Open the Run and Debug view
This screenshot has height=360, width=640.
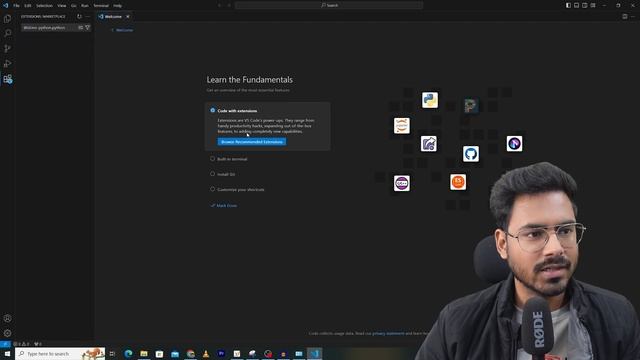click(7, 64)
